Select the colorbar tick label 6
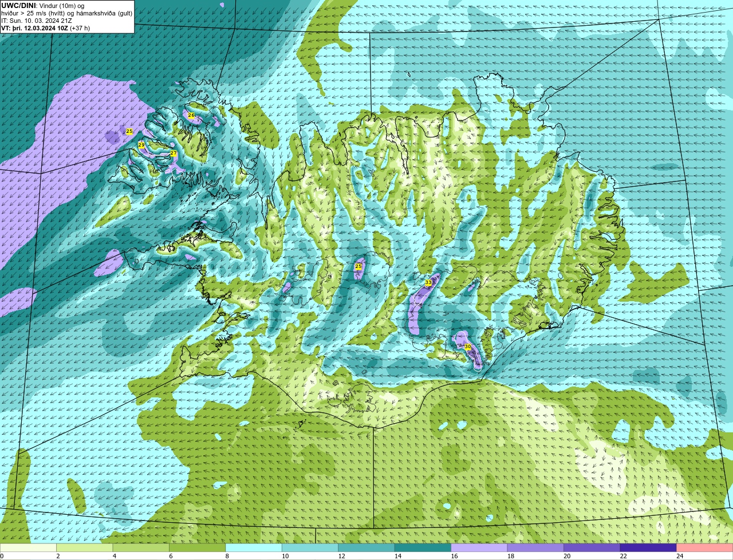The height and width of the screenshot is (560, 733). [x=171, y=556]
